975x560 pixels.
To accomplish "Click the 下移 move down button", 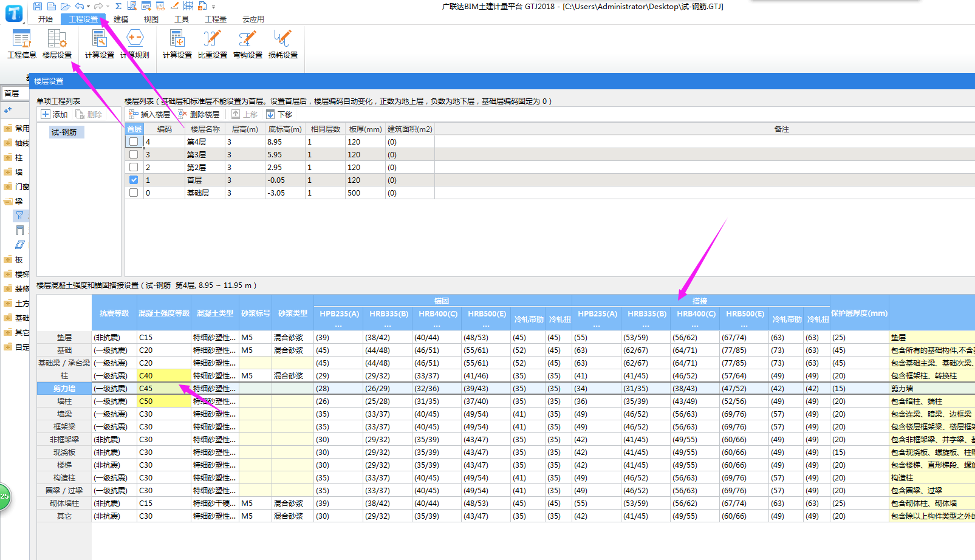I will tap(279, 114).
